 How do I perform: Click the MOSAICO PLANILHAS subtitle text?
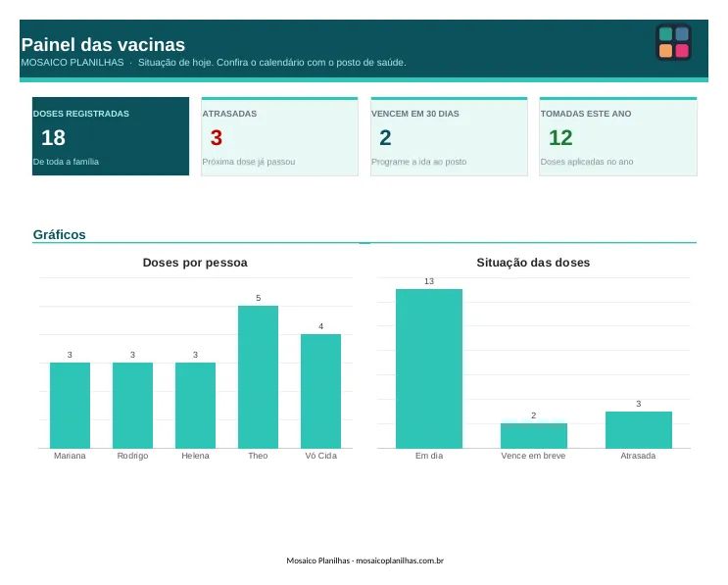tap(73, 62)
